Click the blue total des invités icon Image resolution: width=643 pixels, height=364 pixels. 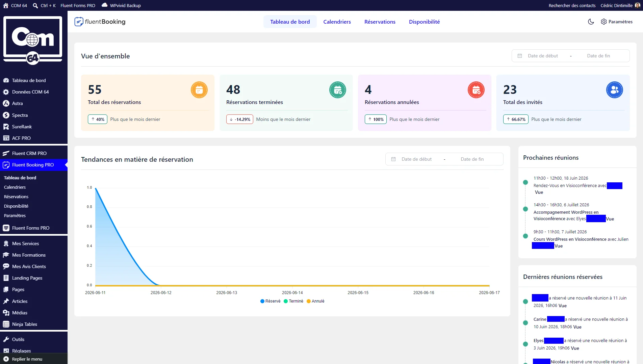coord(615,90)
